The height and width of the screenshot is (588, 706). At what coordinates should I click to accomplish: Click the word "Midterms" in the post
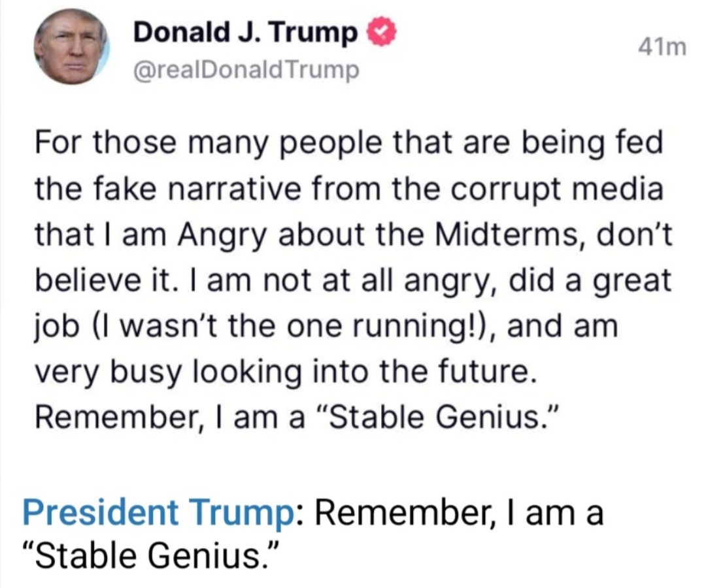[x=499, y=235]
